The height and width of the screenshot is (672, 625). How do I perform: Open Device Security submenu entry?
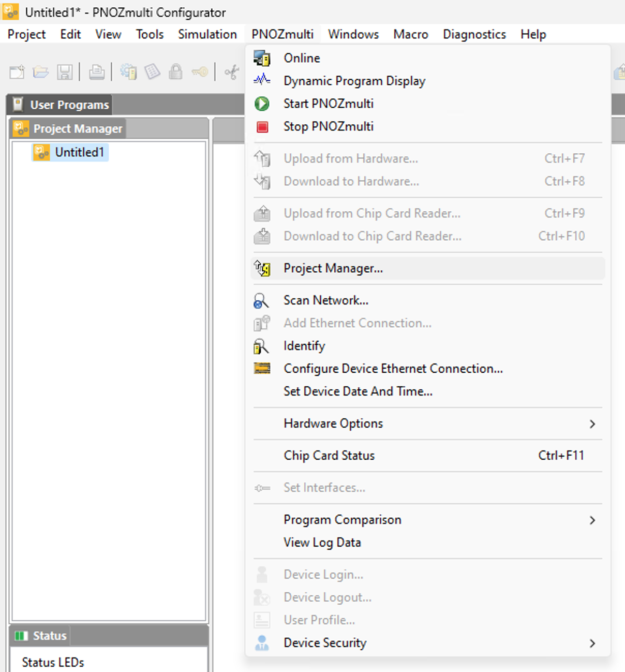427,643
